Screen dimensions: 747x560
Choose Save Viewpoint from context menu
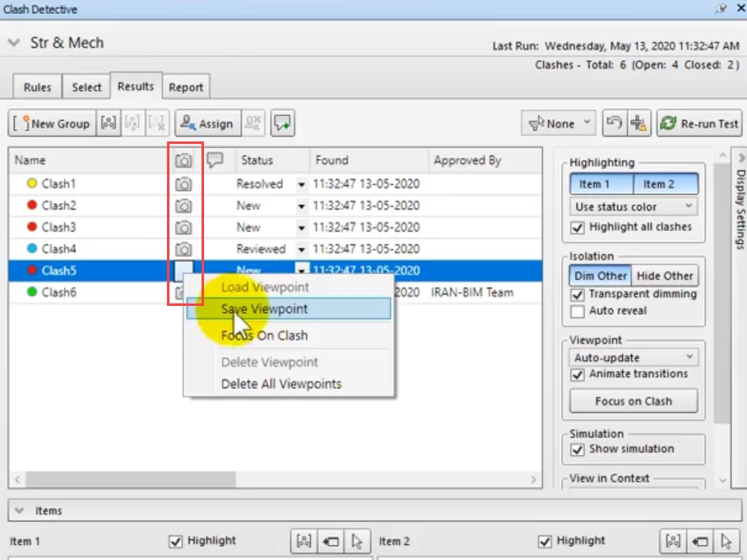coord(264,309)
